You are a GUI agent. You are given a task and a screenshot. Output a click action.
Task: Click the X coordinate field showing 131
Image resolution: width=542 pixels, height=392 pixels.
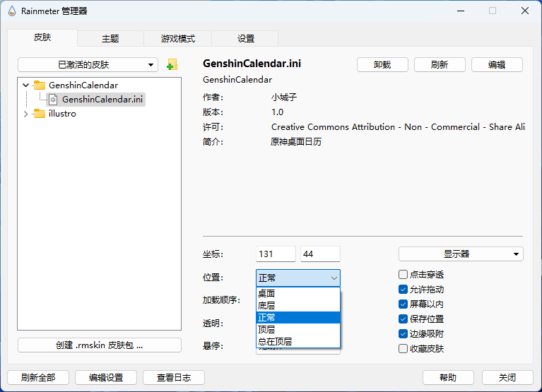[276, 254]
